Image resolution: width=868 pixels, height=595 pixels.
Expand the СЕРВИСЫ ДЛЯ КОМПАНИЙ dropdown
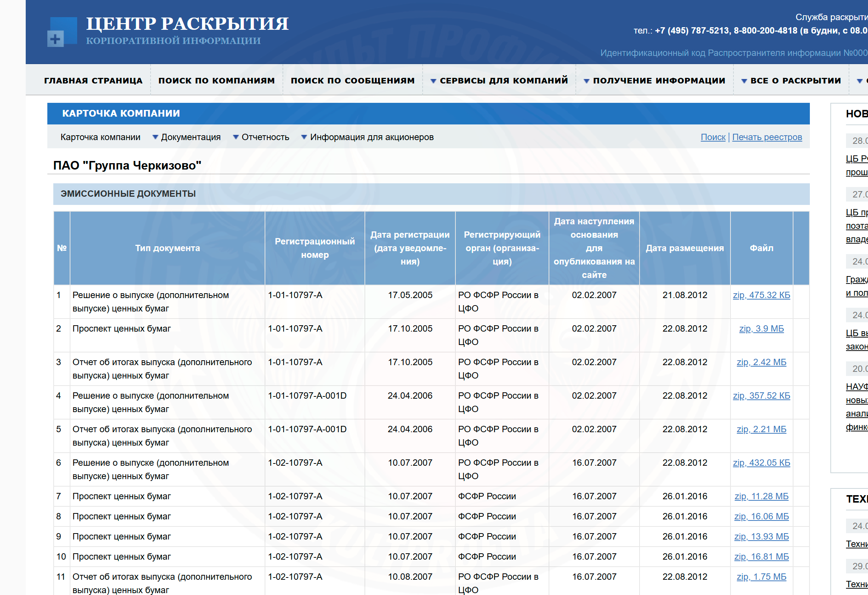499,80
